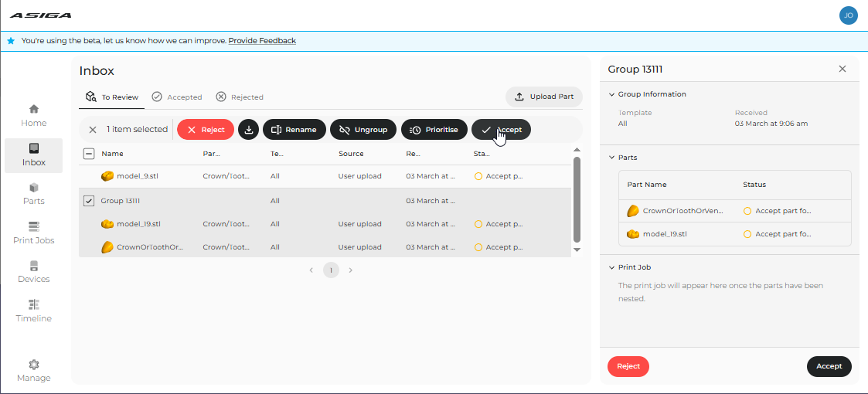Collapse the Group Information section
The height and width of the screenshot is (394, 868).
coord(611,94)
